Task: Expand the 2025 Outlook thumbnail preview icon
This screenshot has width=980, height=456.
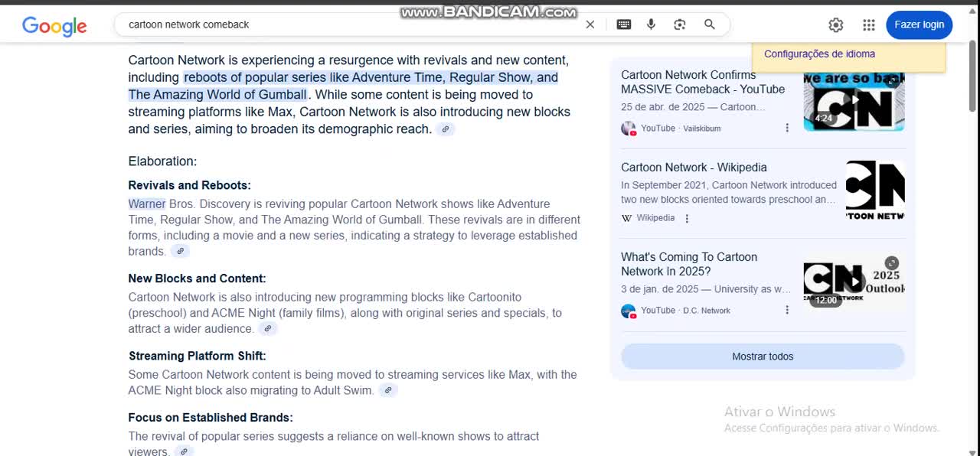Action: click(892, 263)
